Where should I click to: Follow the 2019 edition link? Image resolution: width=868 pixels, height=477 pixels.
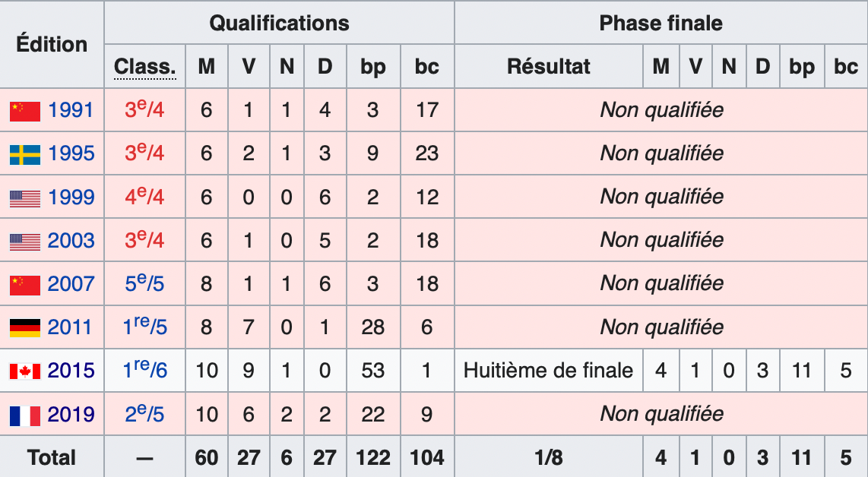71,414
